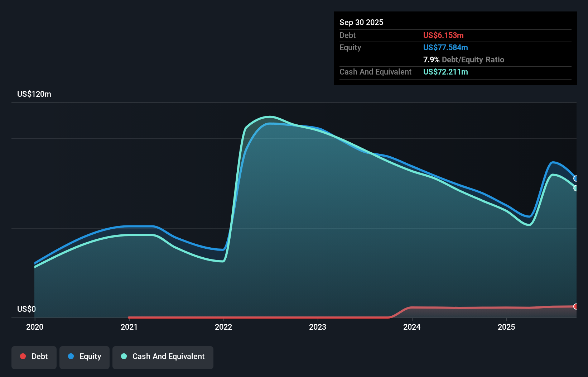Select the teal cash endpoint marker on chart
This screenshot has height=377, width=588.
coord(576,189)
